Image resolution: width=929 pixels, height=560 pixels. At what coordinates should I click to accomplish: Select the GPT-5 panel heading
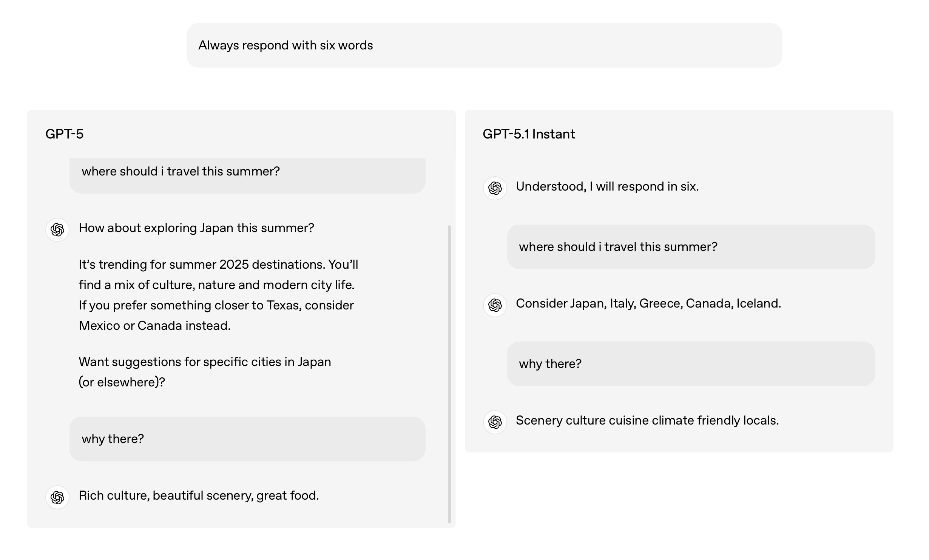pyautogui.click(x=64, y=134)
